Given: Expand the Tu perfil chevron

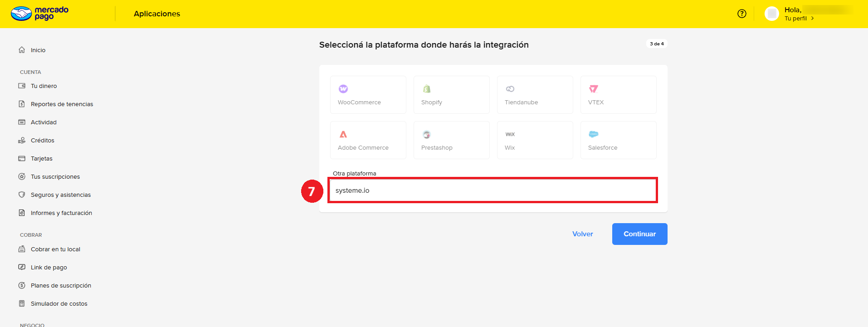Looking at the screenshot, I should tap(812, 19).
